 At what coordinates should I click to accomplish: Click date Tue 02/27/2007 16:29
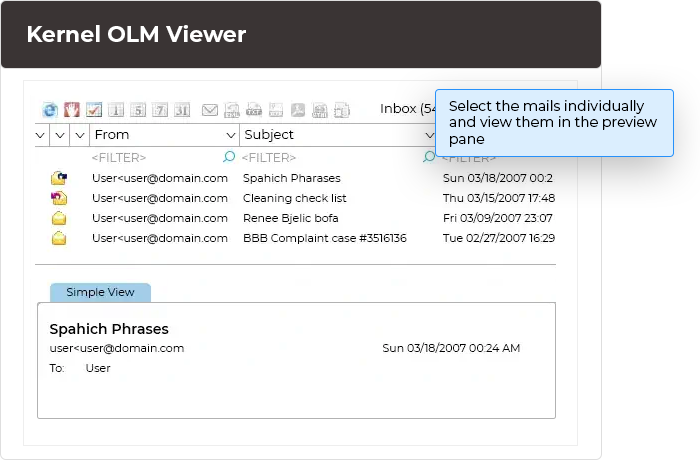[499, 238]
